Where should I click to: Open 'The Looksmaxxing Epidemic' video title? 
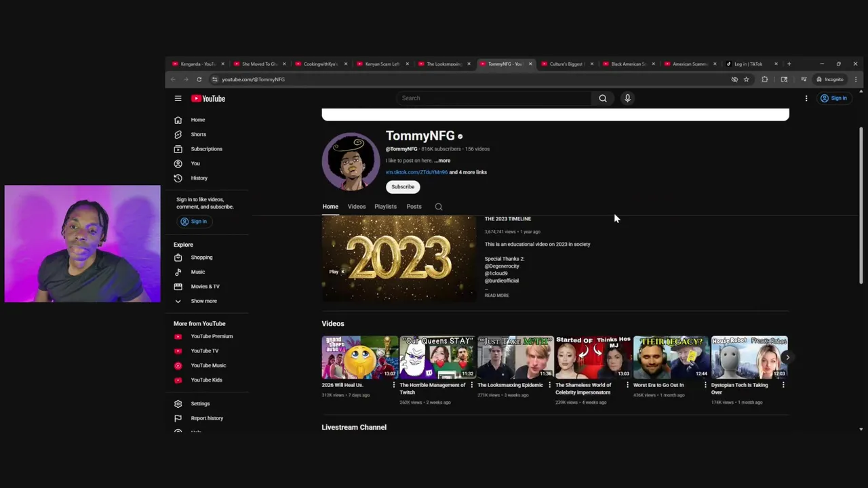point(510,385)
